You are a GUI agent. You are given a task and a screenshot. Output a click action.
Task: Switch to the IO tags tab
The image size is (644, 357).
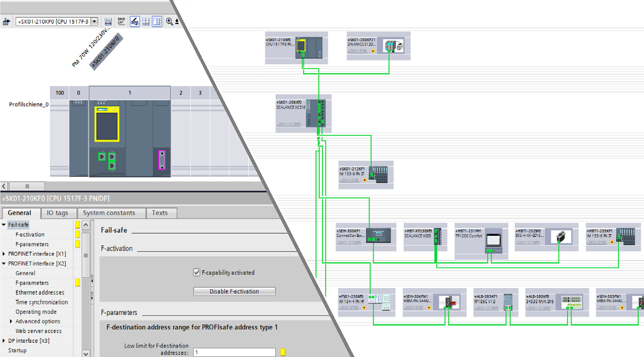pyautogui.click(x=57, y=213)
